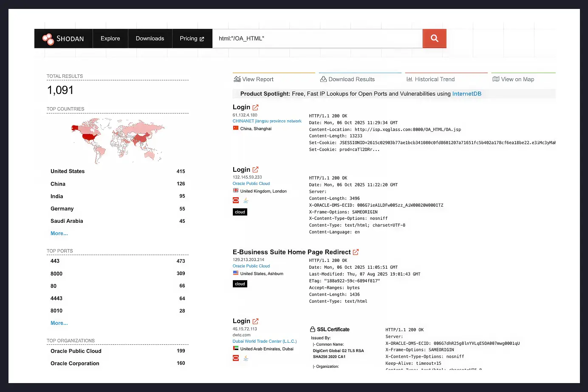Viewport: 588px width, 392px height.
Task: Run the search with the magnifying glass button
Action: point(434,38)
